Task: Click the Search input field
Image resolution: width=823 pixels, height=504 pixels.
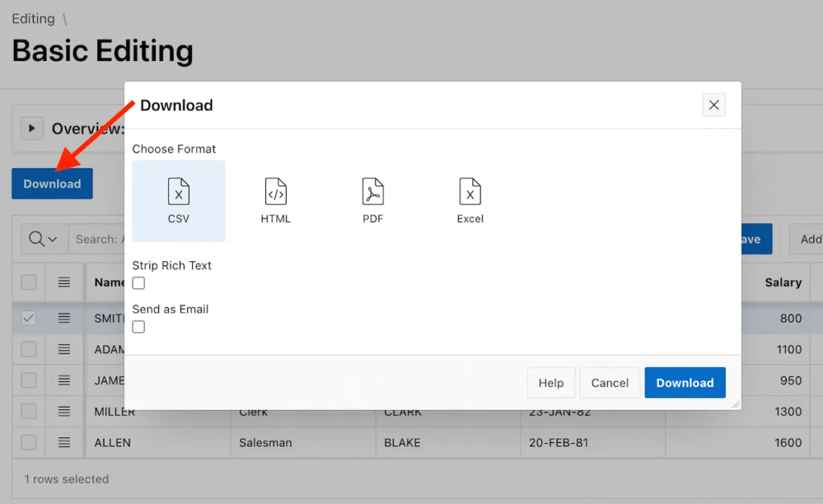Action: [x=96, y=239]
